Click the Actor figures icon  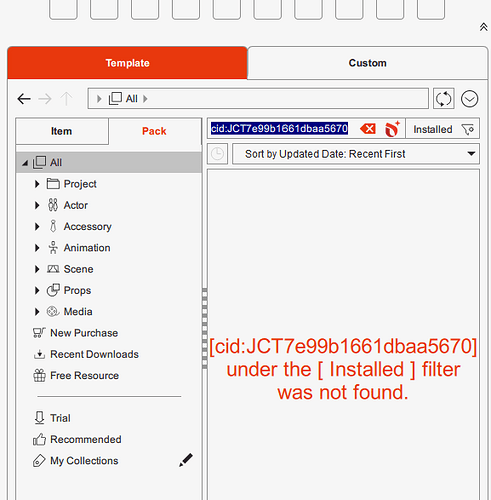click(x=53, y=205)
